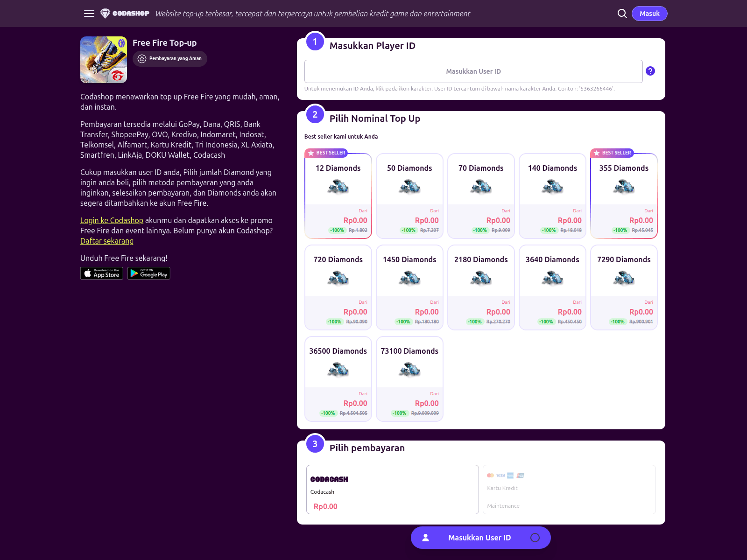747x560 pixels.
Task: Click the circle indicator in bottom bar
Action: [x=535, y=538]
